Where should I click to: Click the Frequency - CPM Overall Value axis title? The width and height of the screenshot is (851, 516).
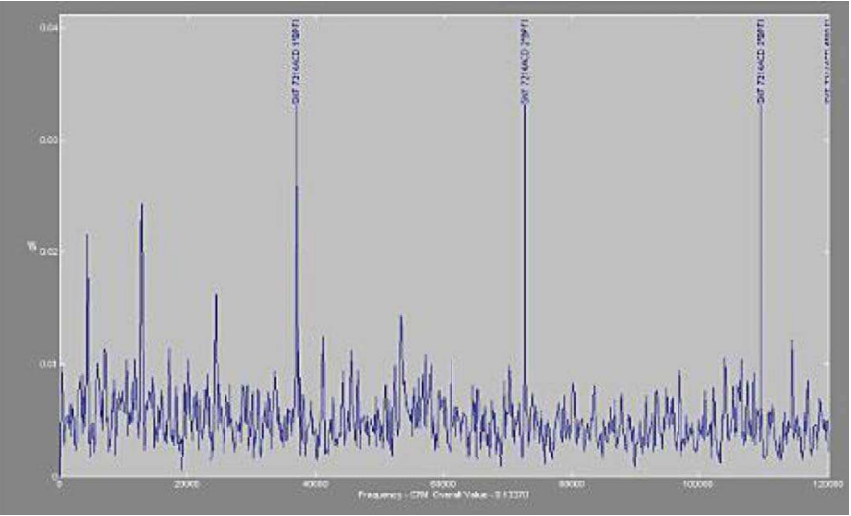(443, 495)
